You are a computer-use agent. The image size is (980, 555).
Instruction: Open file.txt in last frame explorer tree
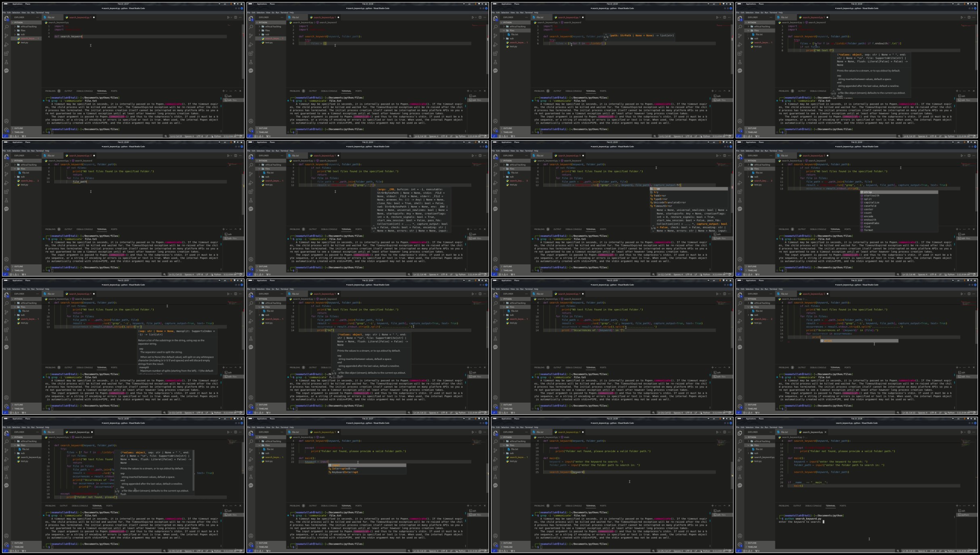(x=759, y=449)
